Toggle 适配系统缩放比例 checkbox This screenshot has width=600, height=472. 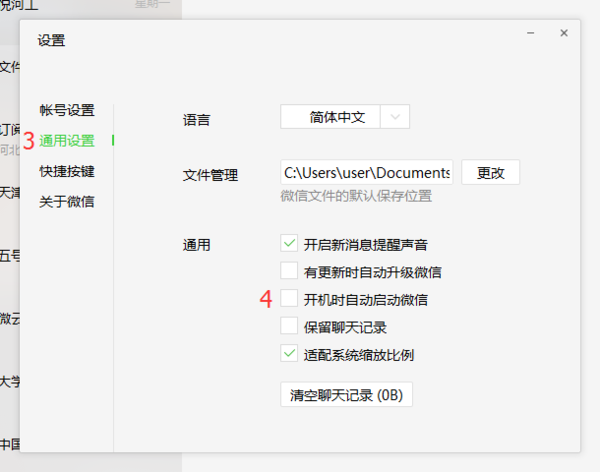coord(289,354)
